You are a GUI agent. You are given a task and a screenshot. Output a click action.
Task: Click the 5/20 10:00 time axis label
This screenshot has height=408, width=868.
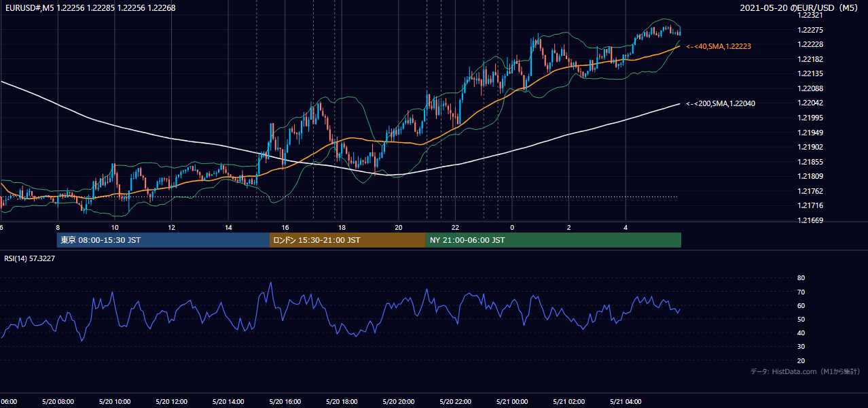pyautogui.click(x=114, y=402)
